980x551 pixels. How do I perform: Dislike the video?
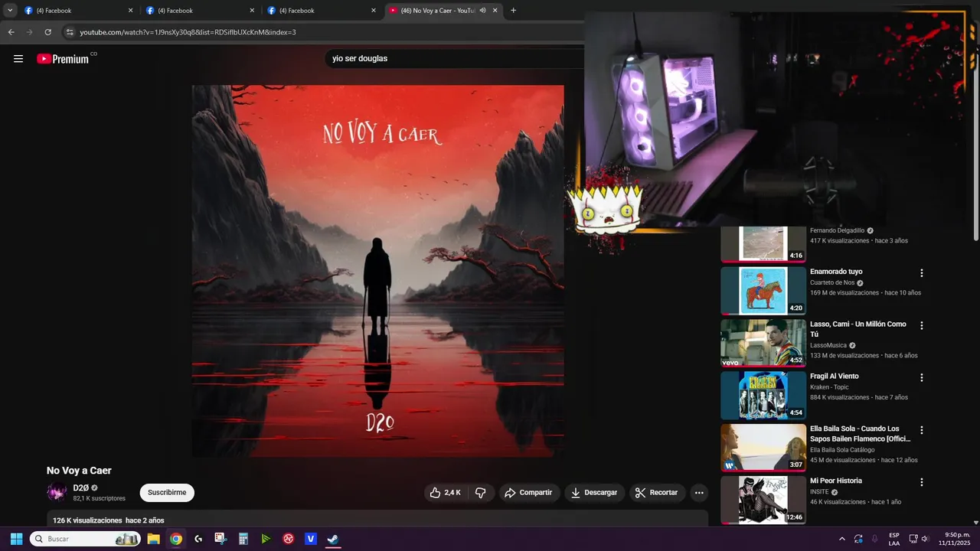[x=480, y=493]
